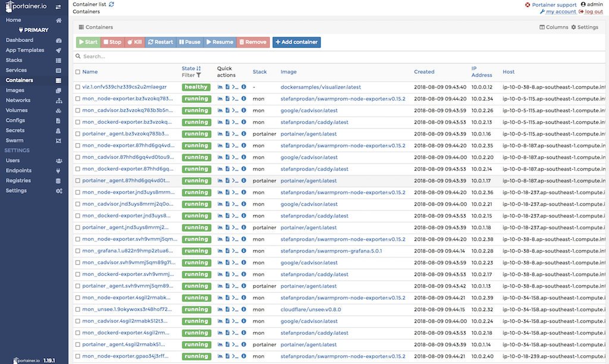Open image link dockersamples/visualizer:latest
This screenshot has height=364, width=609.
(x=321, y=87)
